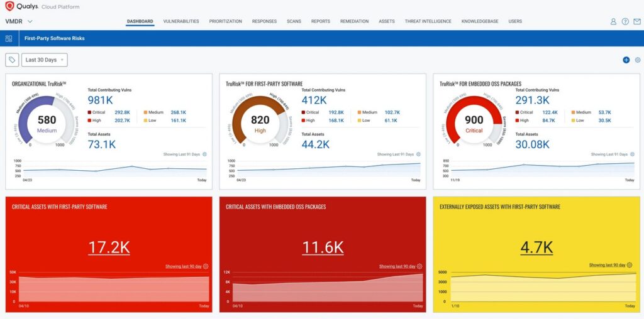Click the 17.2K critical assets count
The width and height of the screenshot is (644, 319).
point(109,247)
